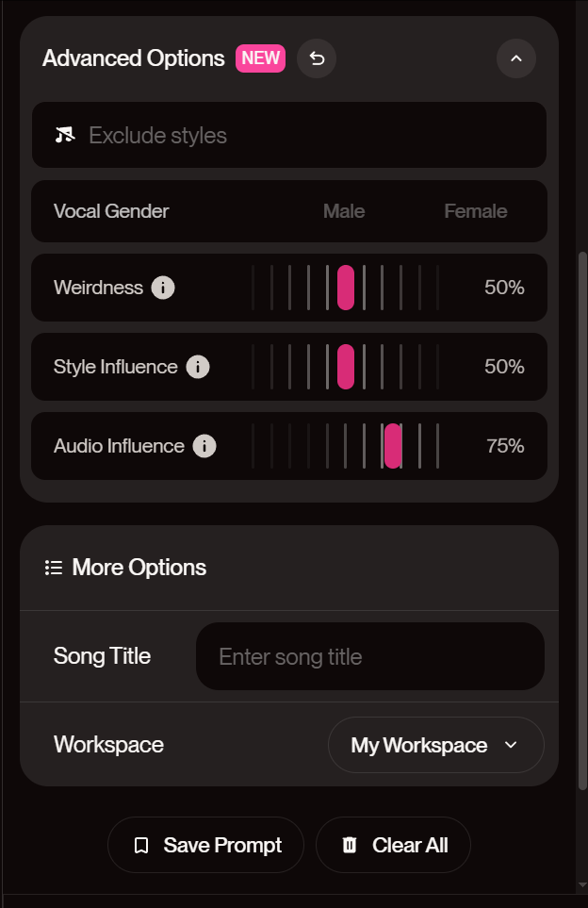588x908 pixels.
Task: Open Audio Influence info icon
Action: click(204, 446)
